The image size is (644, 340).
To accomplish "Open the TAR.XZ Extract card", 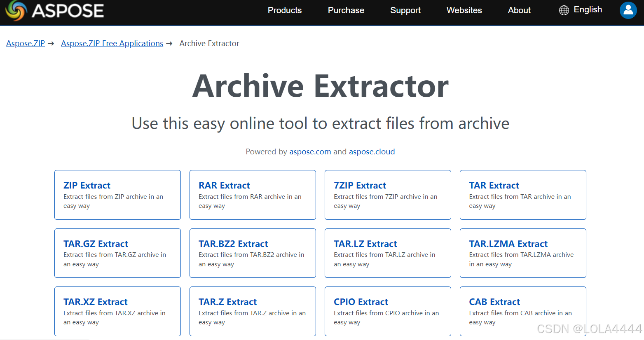I will [117, 311].
